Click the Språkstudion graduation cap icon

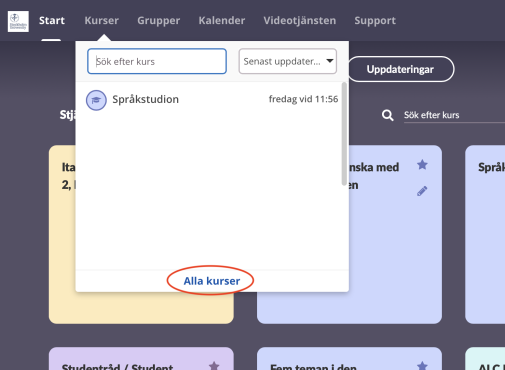(96, 100)
